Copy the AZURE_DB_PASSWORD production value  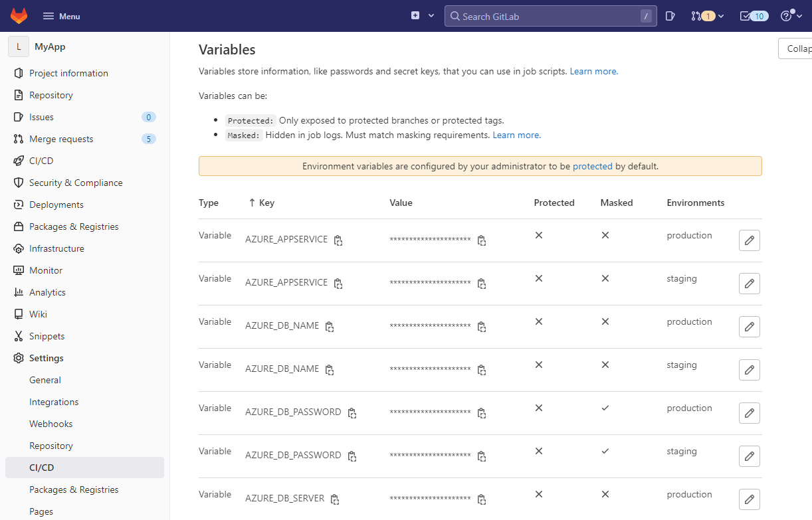(x=482, y=413)
